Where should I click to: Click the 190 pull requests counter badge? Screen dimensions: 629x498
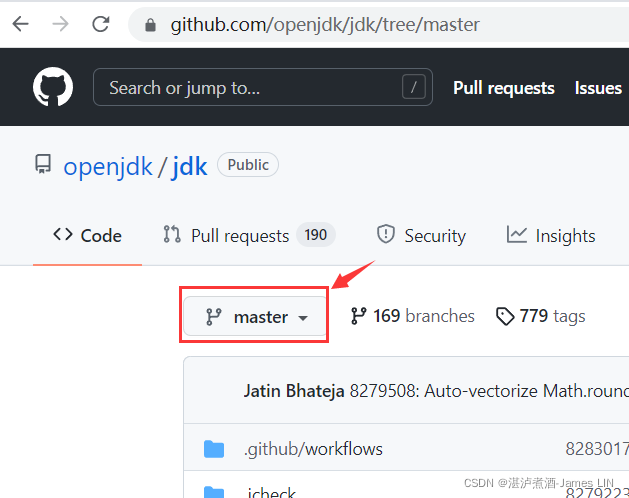[316, 235]
